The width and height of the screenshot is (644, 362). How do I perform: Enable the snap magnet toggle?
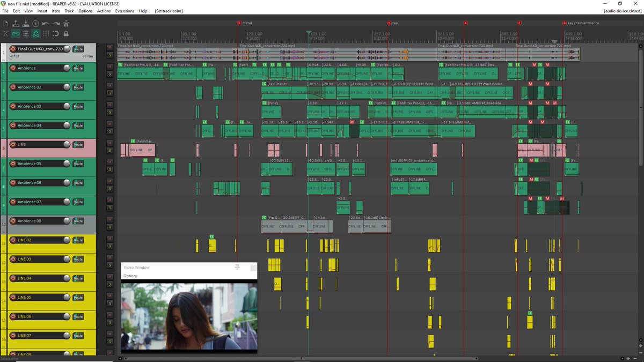coord(56,34)
